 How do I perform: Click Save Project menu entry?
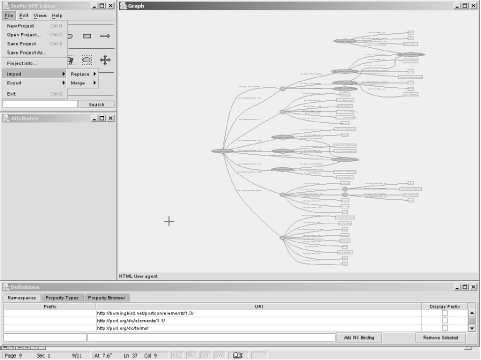pyautogui.click(x=34, y=44)
